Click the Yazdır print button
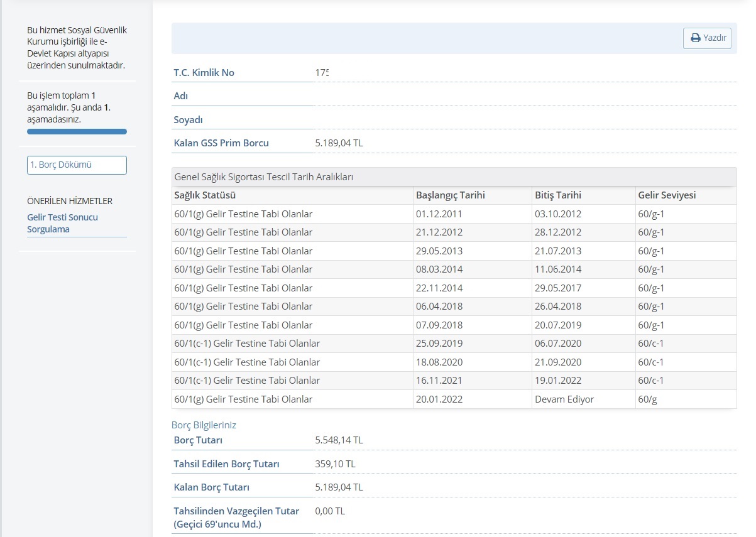This screenshot has width=756, height=537. tap(707, 38)
